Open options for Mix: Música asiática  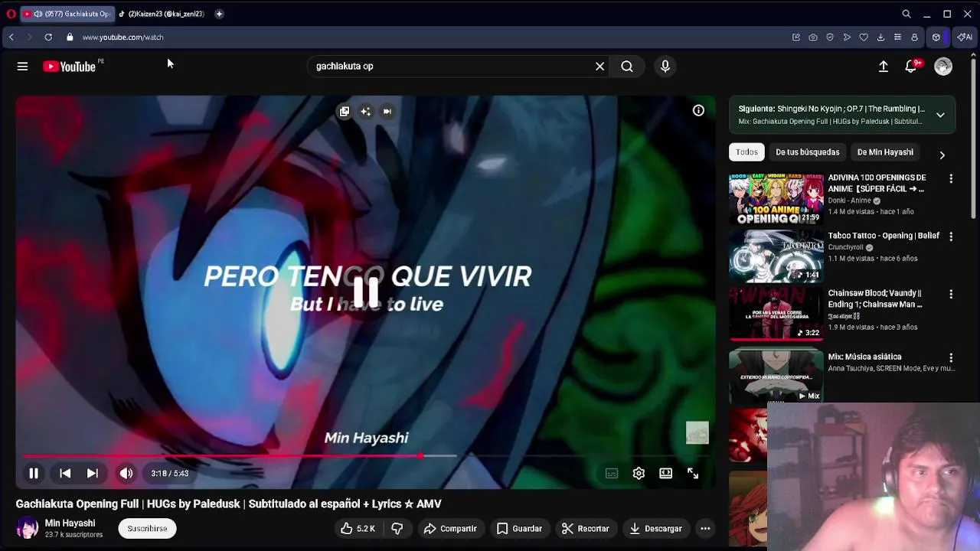[951, 358]
